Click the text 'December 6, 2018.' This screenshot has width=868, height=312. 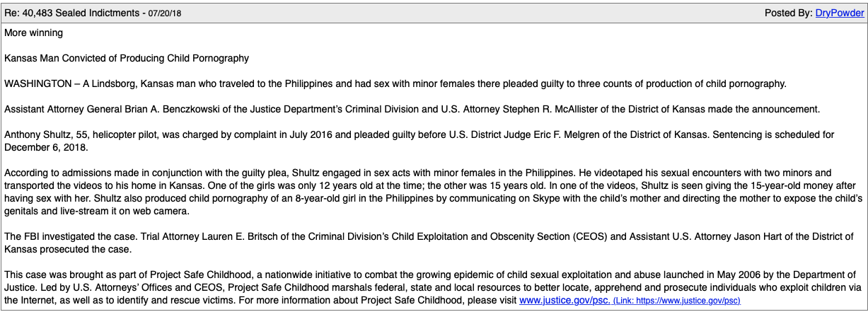click(x=47, y=147)
